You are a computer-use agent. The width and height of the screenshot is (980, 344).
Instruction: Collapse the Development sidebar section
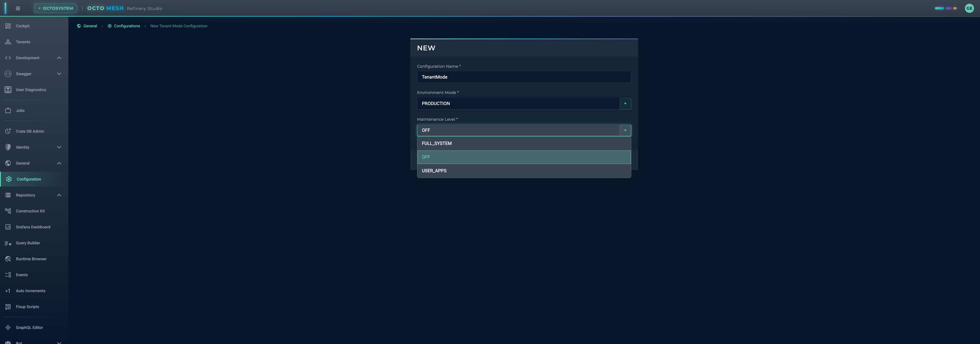59,58
